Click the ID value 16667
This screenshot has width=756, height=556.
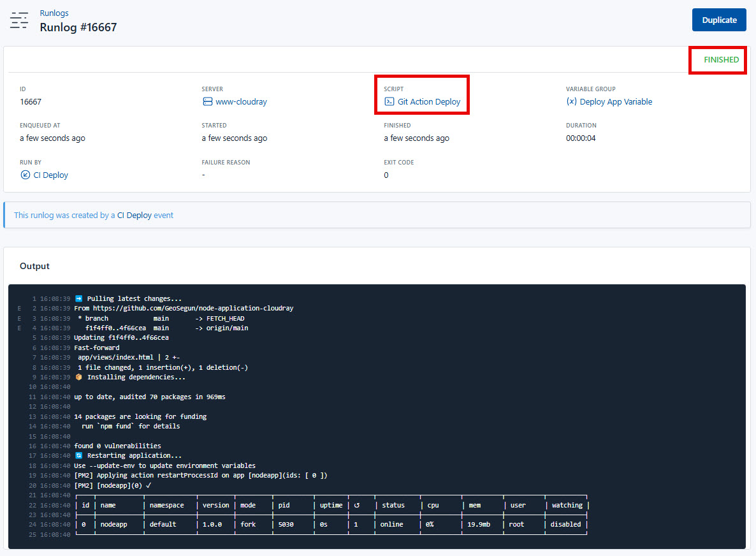tap(30, 101)
